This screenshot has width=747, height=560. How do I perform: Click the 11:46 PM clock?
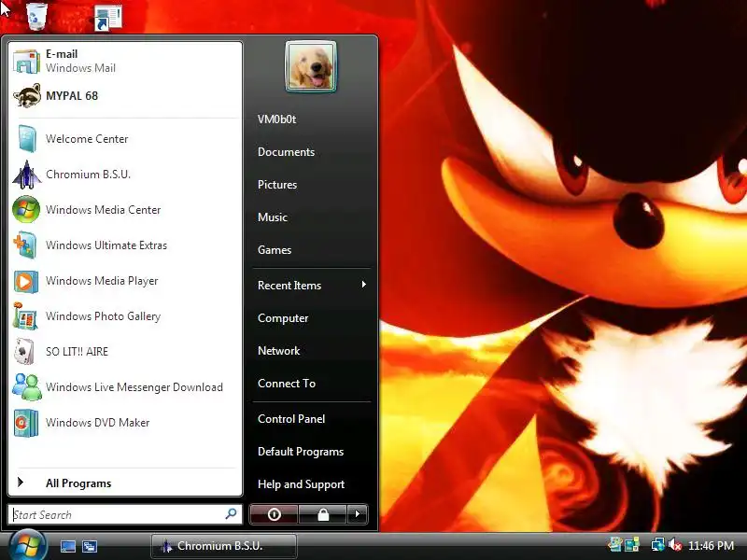pyautogui.click(x=712, y=545)
